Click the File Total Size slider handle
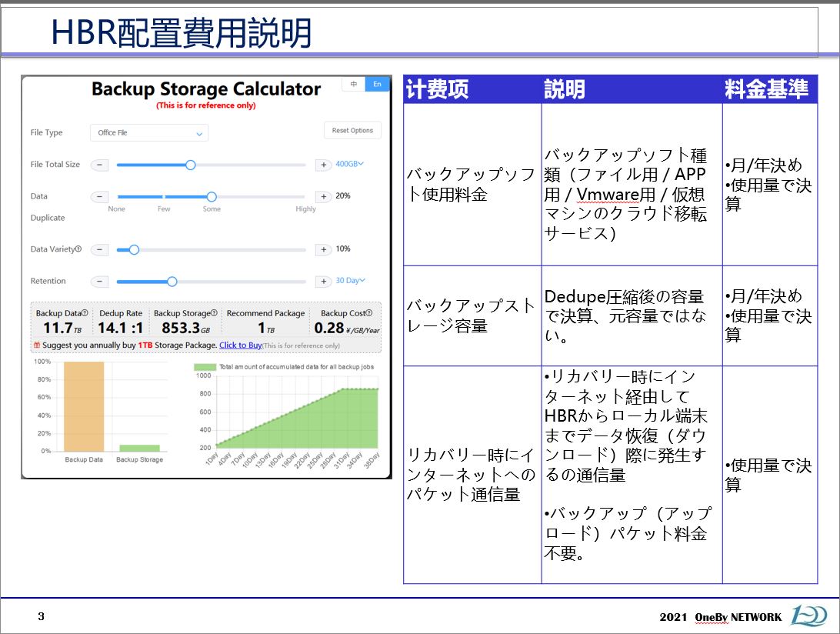The image size is (840, 634). click(x=190, y=165)
